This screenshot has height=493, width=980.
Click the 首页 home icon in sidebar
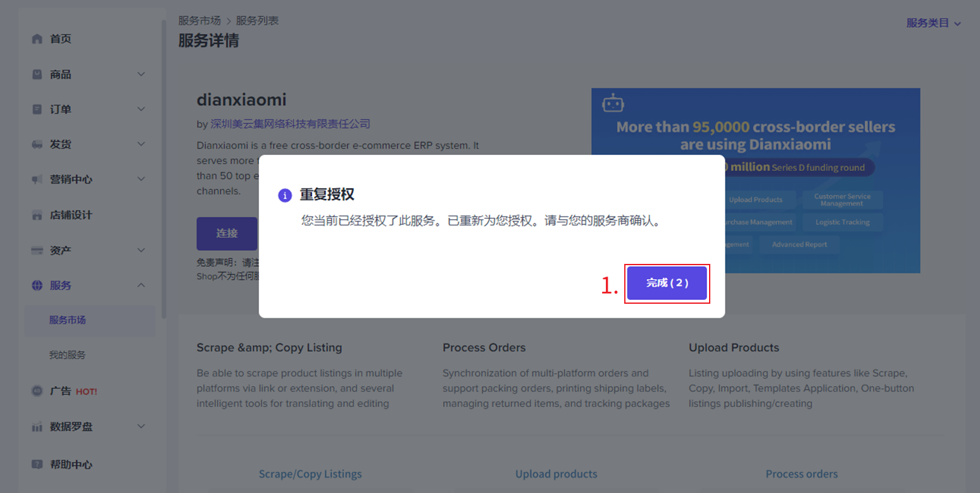(37, 39)
